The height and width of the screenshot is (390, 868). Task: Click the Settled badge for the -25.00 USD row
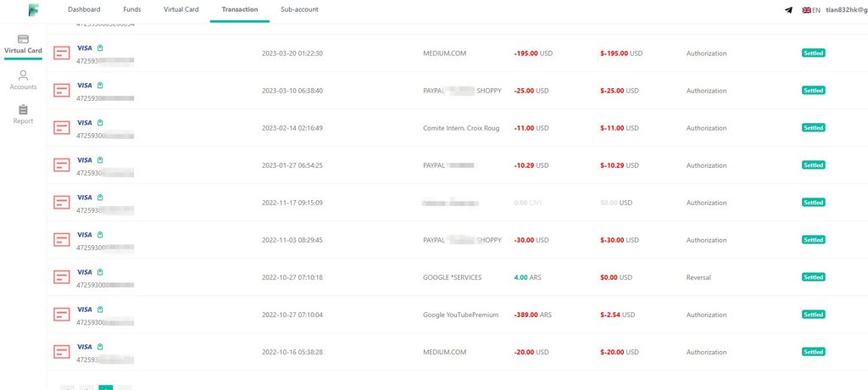coord(813,91)
